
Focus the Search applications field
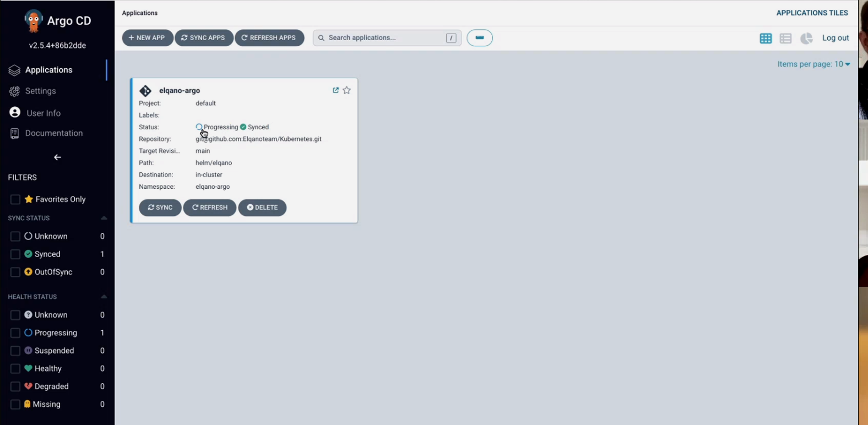click(x=387, y=38)
